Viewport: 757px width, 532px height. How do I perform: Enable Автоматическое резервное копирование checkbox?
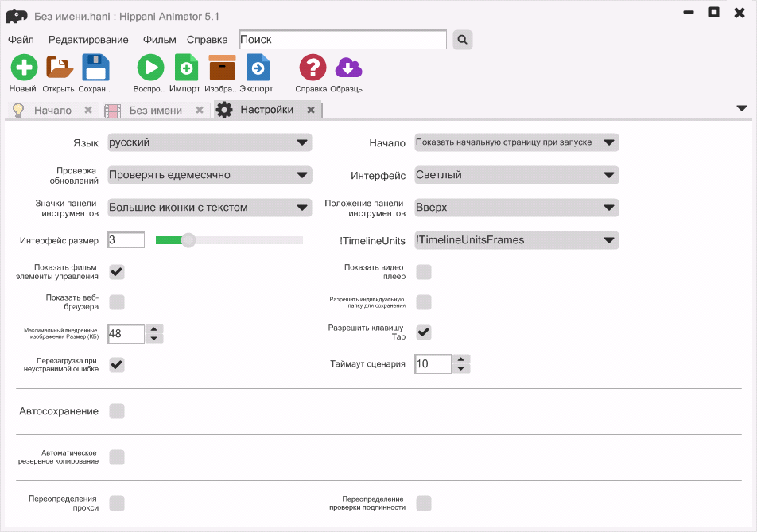[x=117, y=457]
